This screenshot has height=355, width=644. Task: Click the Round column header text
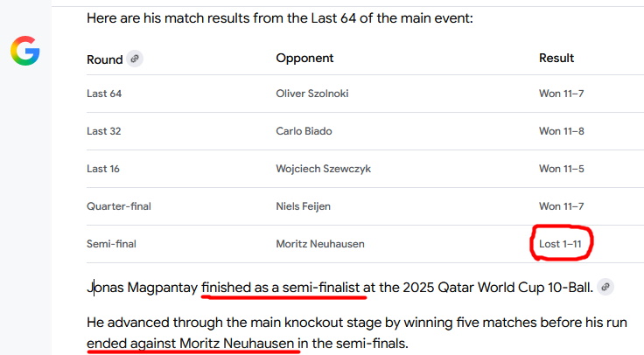105,59
